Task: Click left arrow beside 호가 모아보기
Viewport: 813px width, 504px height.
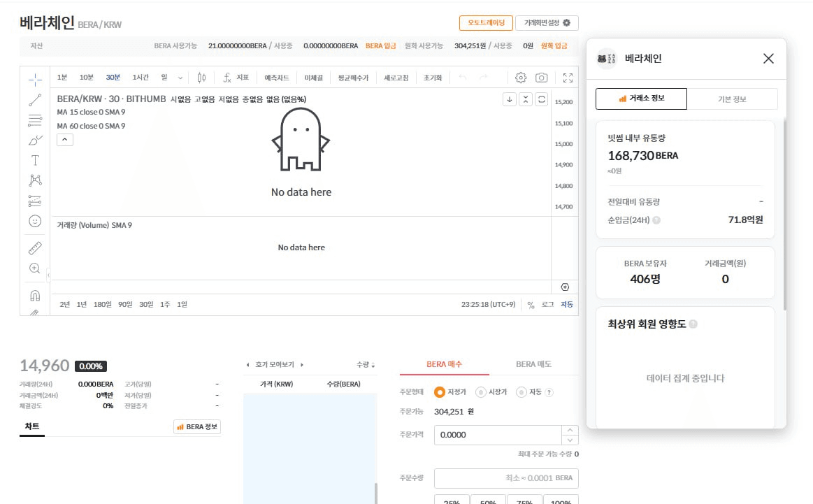Action: [247, 365]
